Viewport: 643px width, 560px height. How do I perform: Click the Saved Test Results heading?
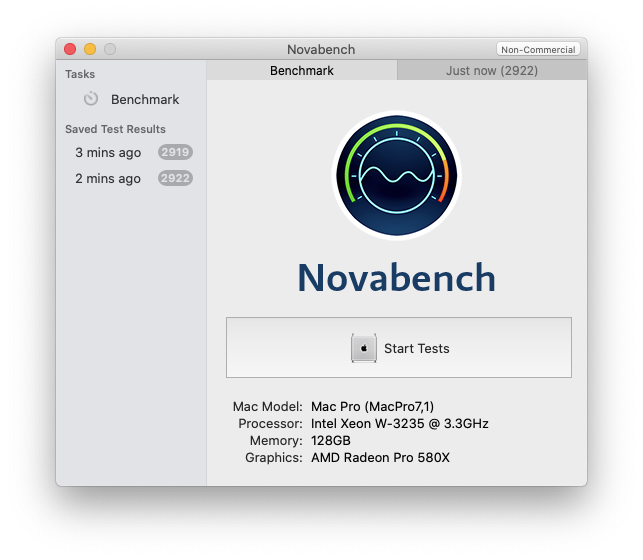115,129
